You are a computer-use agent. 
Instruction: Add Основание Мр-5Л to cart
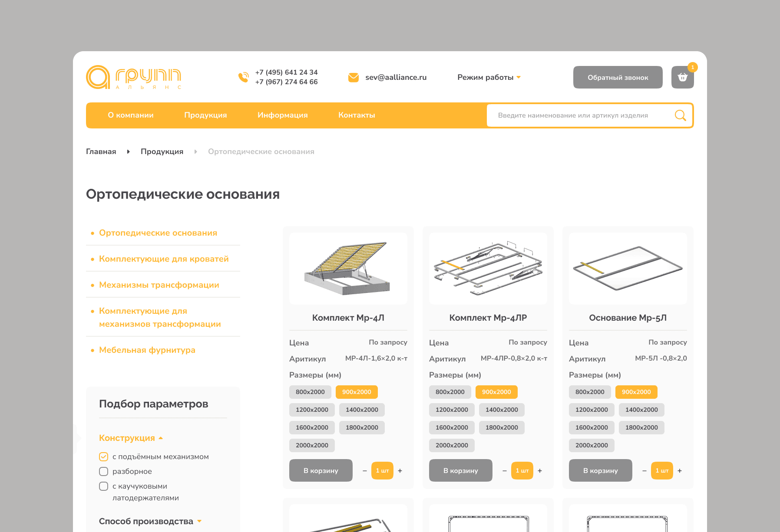(601, 470)
